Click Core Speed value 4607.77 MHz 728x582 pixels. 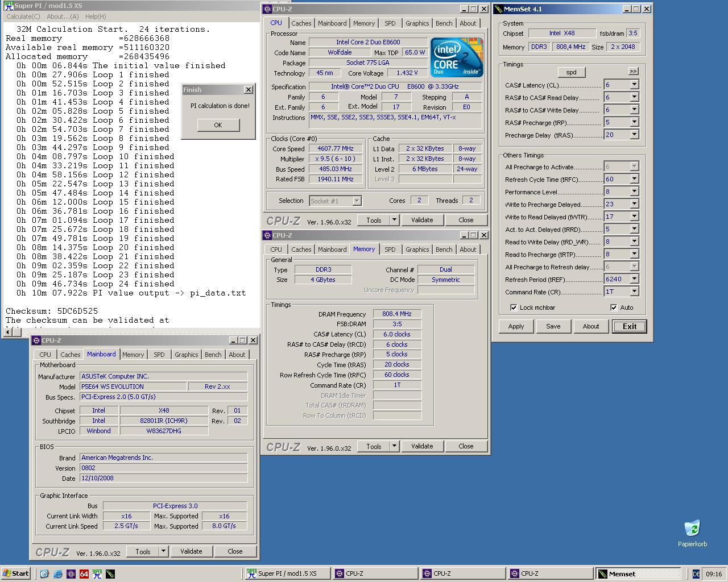[336, 149]
